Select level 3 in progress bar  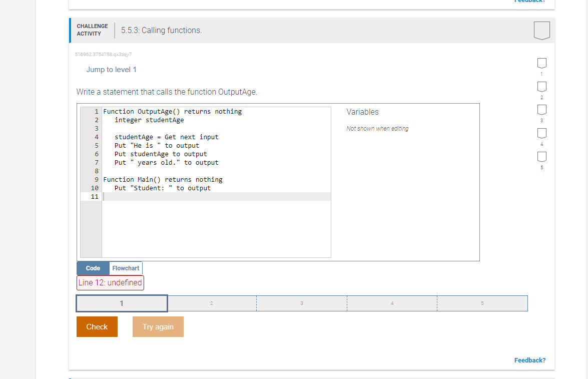click(x=302, y=303)
